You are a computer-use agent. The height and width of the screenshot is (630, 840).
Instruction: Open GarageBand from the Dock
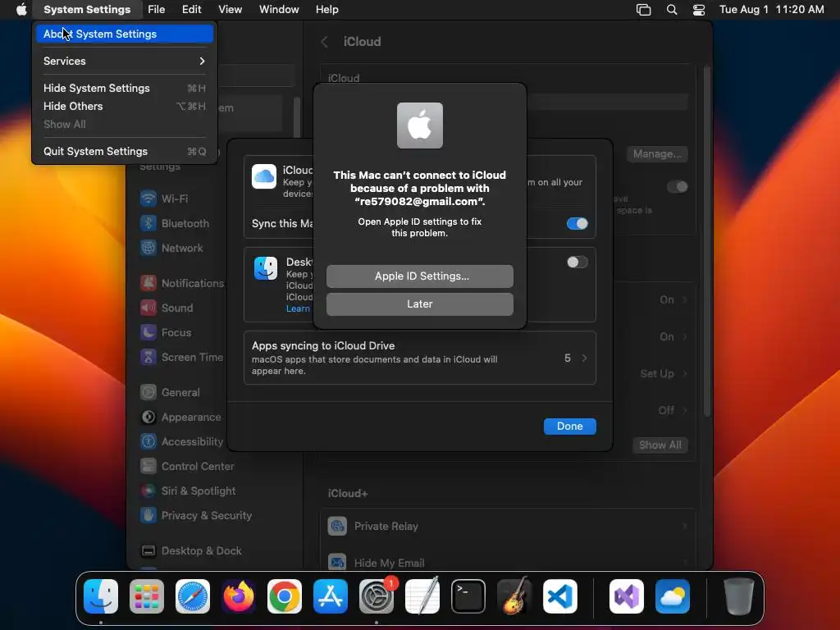point(514,596)
